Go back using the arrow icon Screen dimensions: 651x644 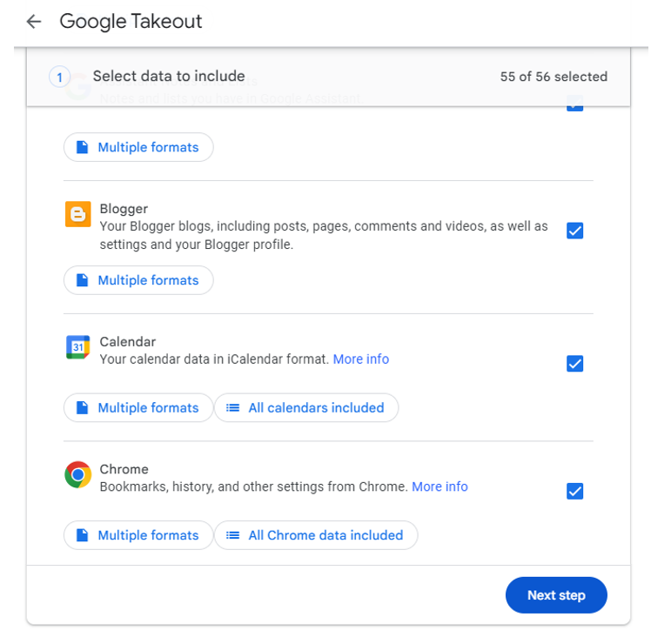click(34, 21)
